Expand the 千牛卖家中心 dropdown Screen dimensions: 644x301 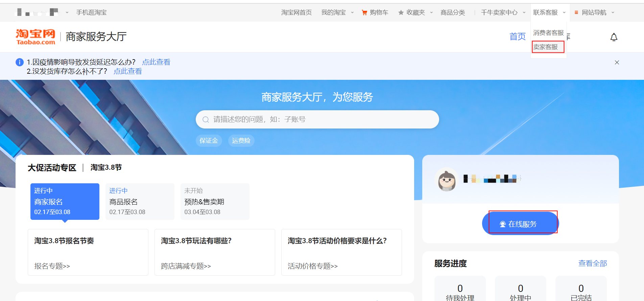pos(524,13)
